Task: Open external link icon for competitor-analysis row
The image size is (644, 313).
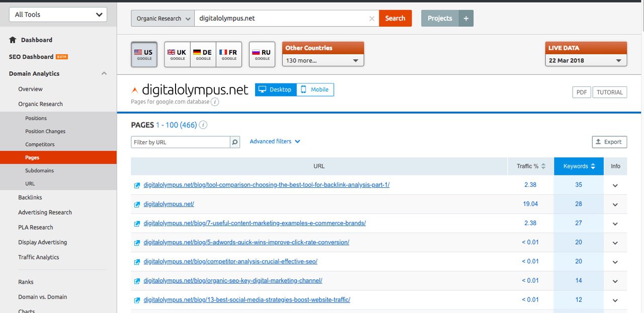Action: 137,261
